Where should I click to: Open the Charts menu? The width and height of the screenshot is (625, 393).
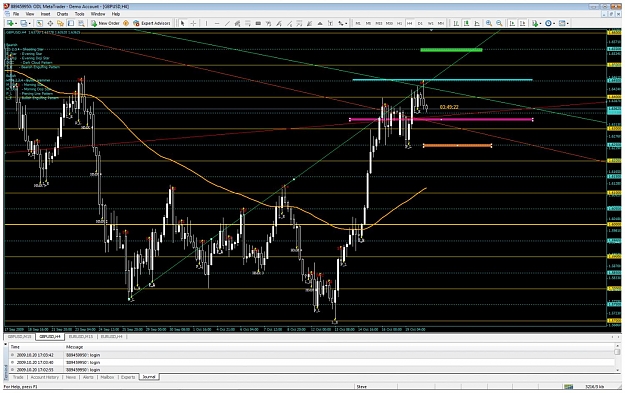(62, 14)
